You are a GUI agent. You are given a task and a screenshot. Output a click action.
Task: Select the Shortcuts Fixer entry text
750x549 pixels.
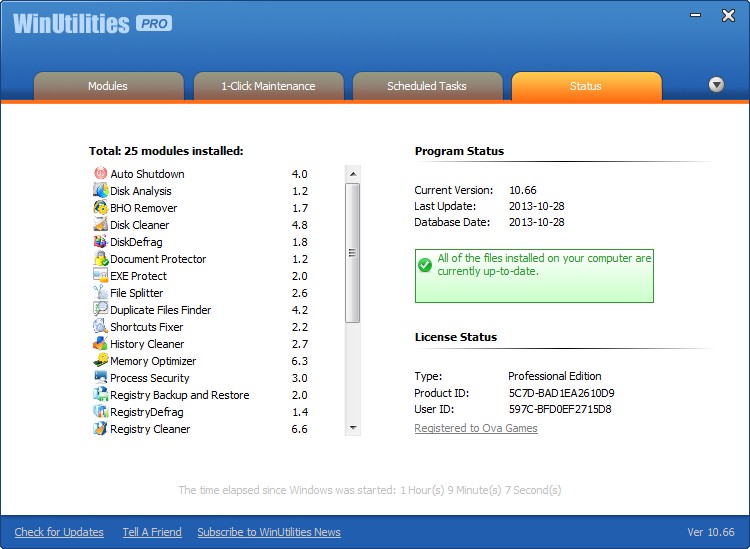146,327
